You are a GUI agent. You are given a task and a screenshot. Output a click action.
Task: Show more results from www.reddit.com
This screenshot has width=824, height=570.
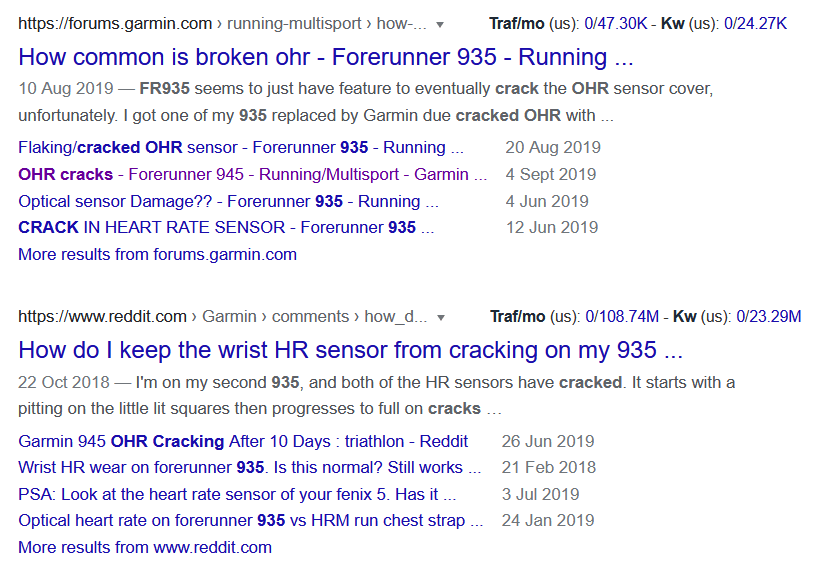tap(145, 547)
